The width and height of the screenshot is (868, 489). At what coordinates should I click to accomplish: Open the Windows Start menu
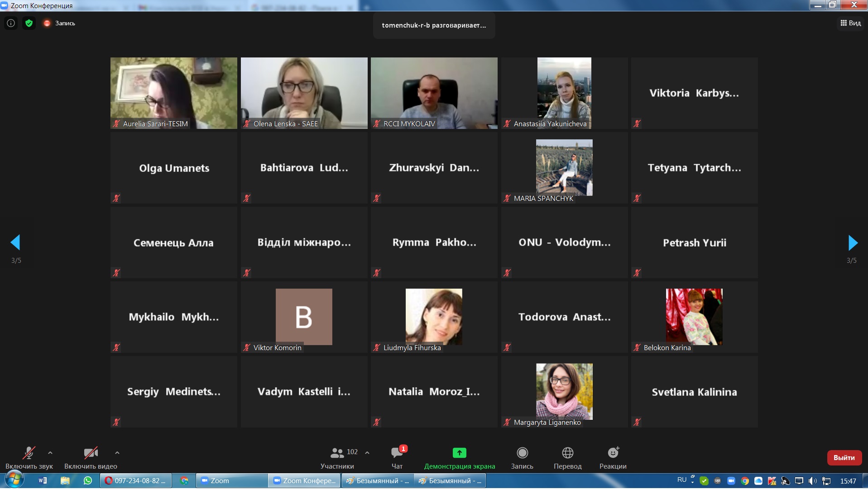[x=14, y=480]
